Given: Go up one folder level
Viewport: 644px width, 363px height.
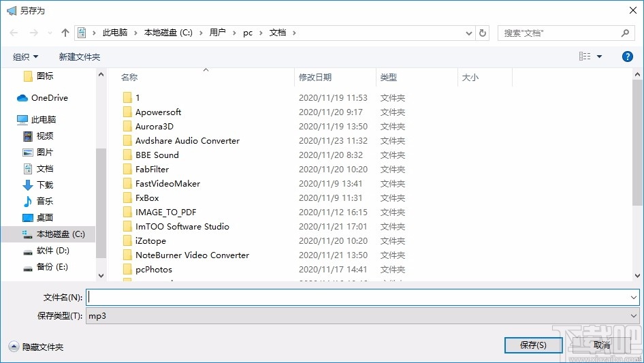Looking at the screenshot, I should [x=65, y=33].
